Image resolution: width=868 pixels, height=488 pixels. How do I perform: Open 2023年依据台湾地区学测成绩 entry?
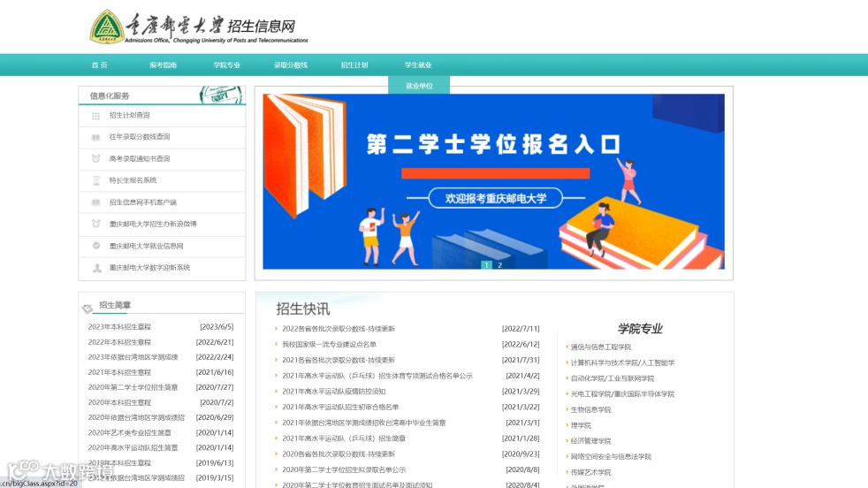133,357
